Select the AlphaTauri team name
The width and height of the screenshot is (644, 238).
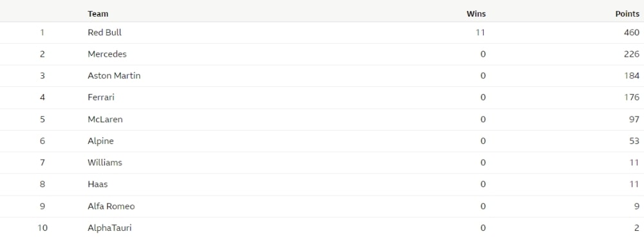pos(109,228)
